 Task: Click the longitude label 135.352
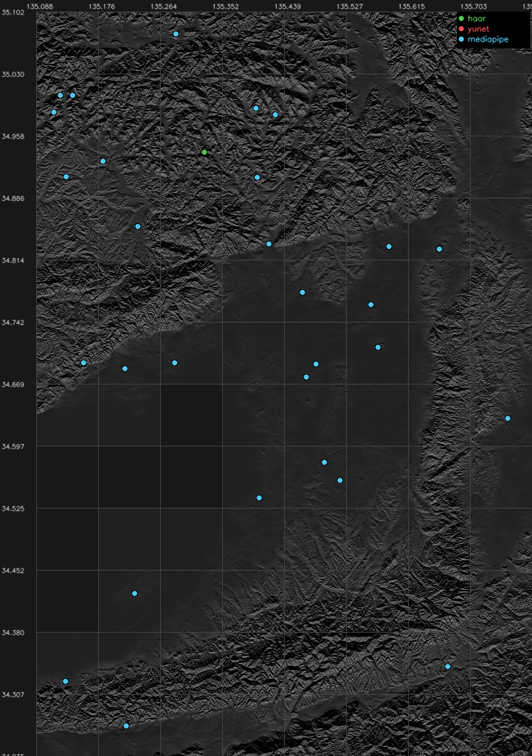point(225,6)
